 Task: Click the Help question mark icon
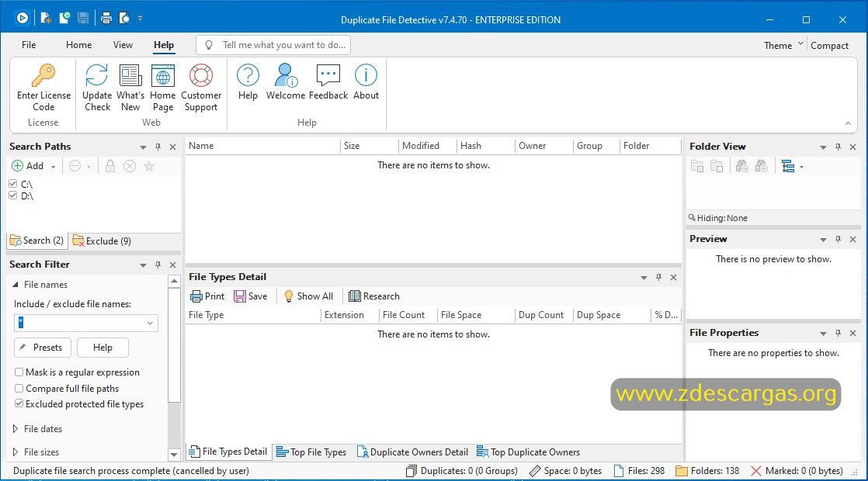tap(248, 74)
